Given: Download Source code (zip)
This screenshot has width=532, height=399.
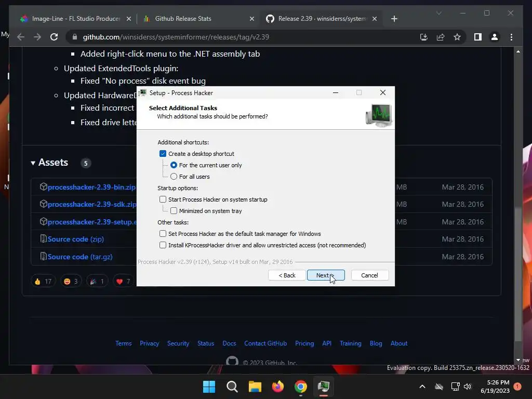Looking at the screenshot, I should [76, 239].
